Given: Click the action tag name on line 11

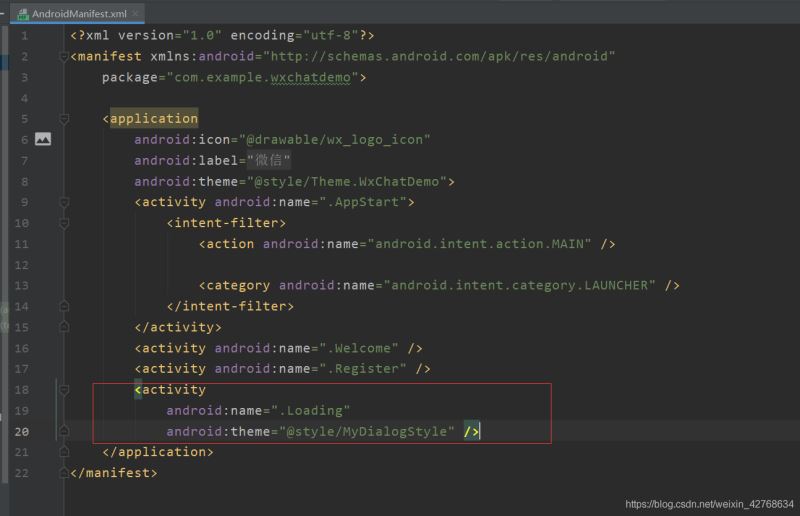Looking at the screenshot, I should tap(230, 244).
